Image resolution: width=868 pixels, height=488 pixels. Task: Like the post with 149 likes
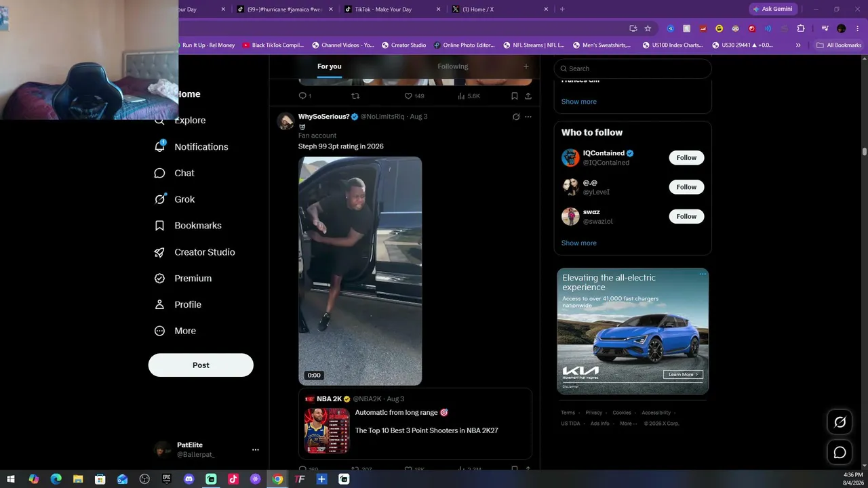(414, 96)
